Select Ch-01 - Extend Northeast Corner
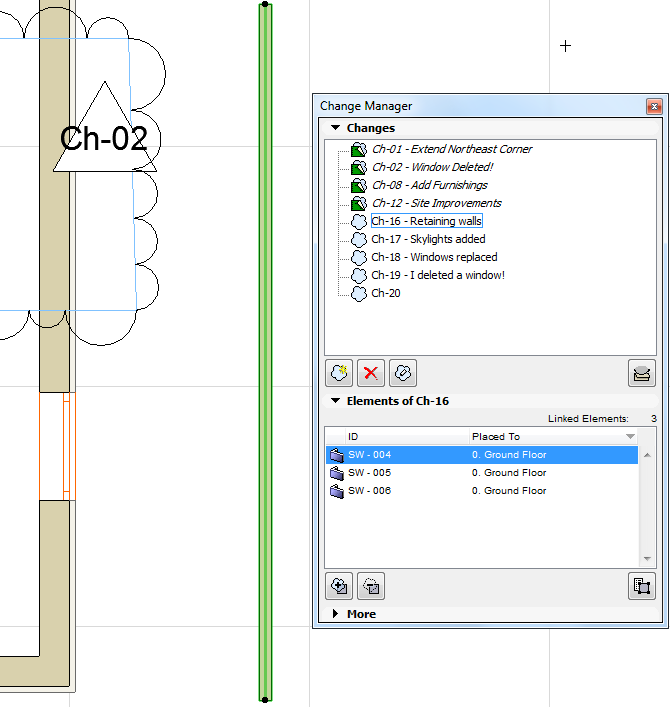 pyautogui.click(x=451, y=149)
